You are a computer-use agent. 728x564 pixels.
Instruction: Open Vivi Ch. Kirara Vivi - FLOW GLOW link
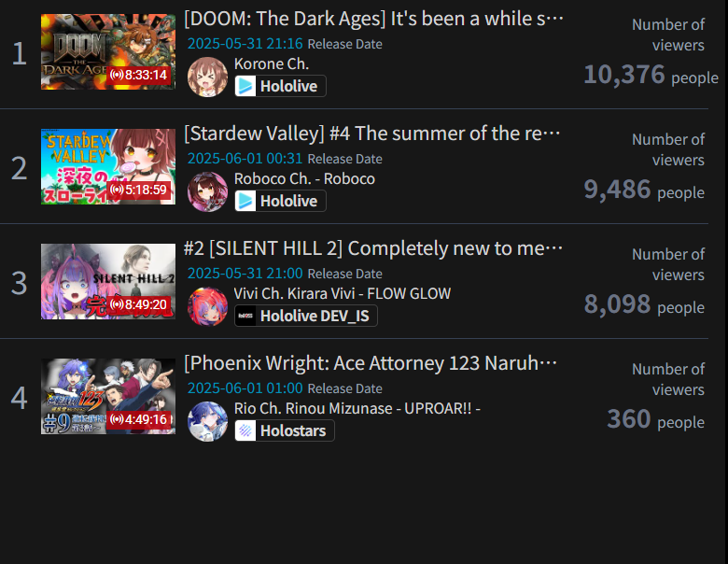pos(343,293)
